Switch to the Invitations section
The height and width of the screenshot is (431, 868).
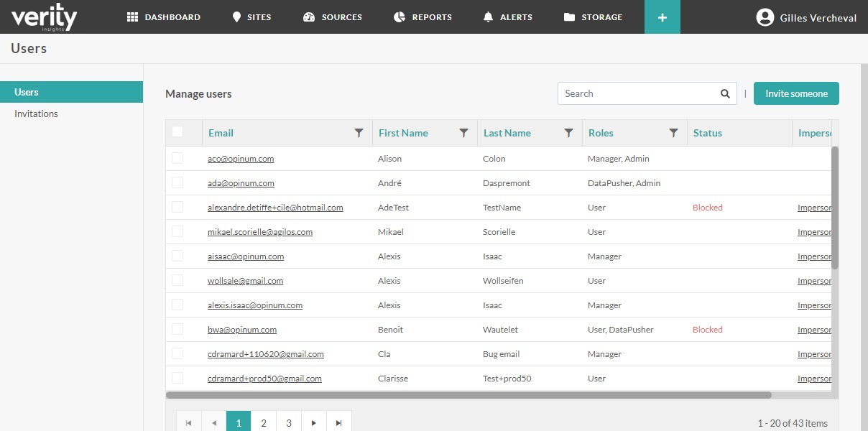(x=35, y=113)
